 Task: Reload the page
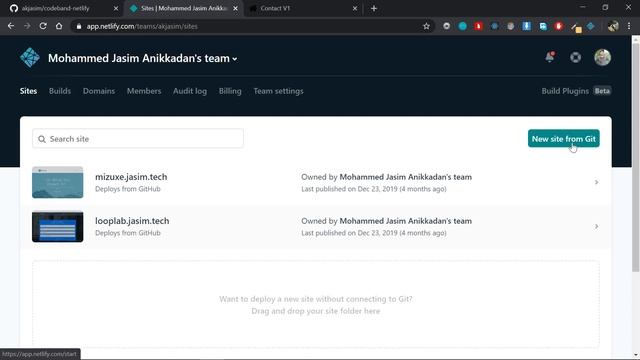click(x=43, y=26)
